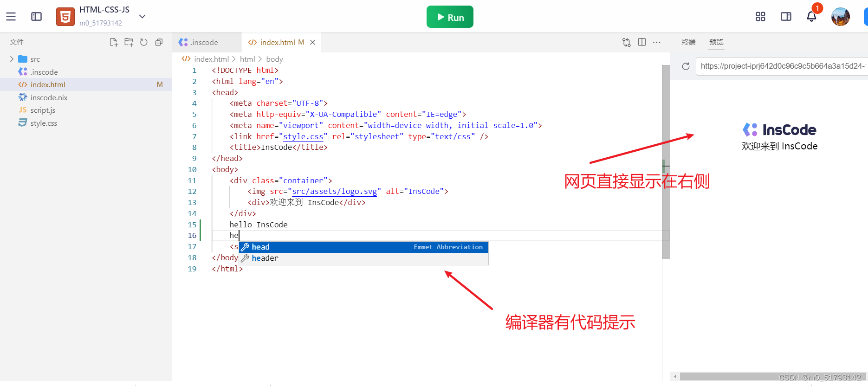Open style.css file

tap(44, 123)
